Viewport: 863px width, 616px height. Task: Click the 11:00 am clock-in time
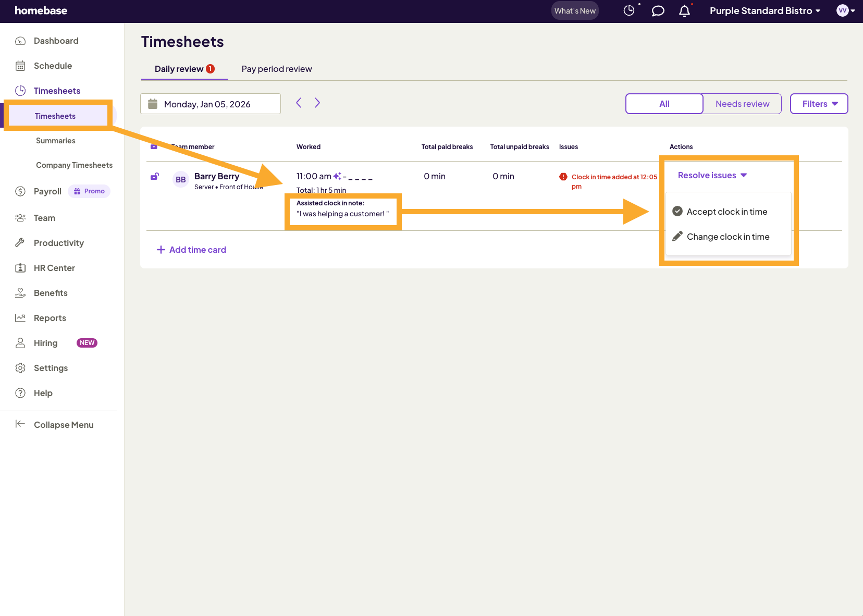tap(314, 176)
